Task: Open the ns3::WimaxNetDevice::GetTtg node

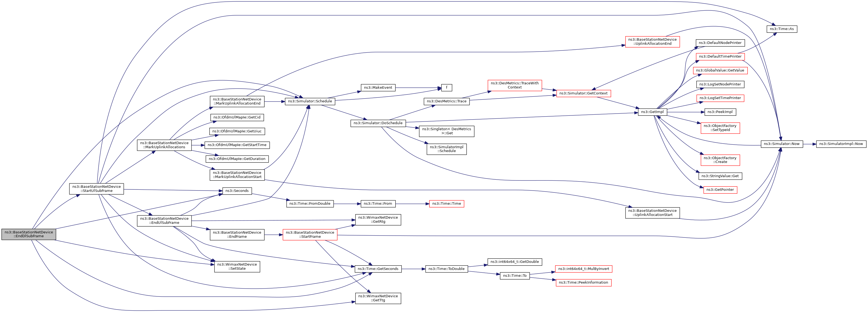Action: point(378,298)
